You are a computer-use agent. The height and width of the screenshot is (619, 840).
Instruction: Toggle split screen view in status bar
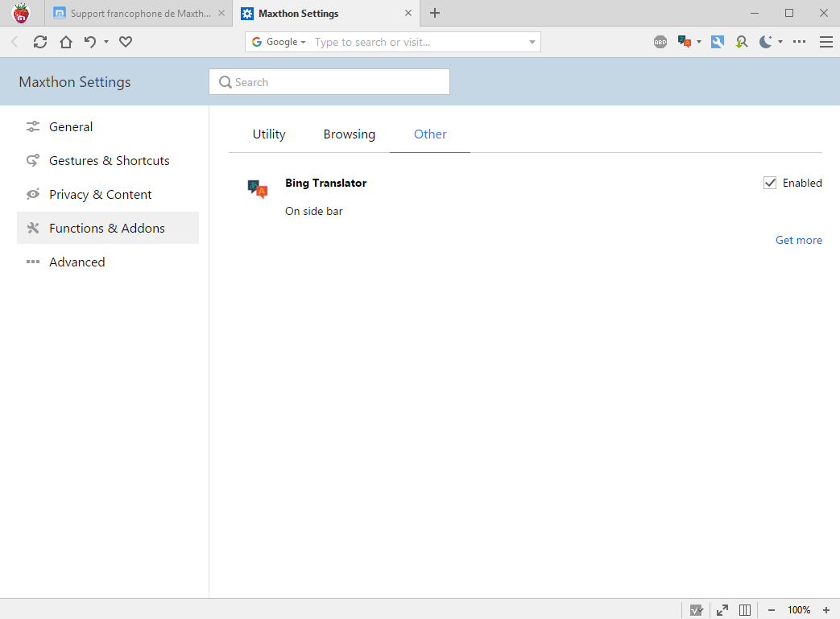coord(745,610)
